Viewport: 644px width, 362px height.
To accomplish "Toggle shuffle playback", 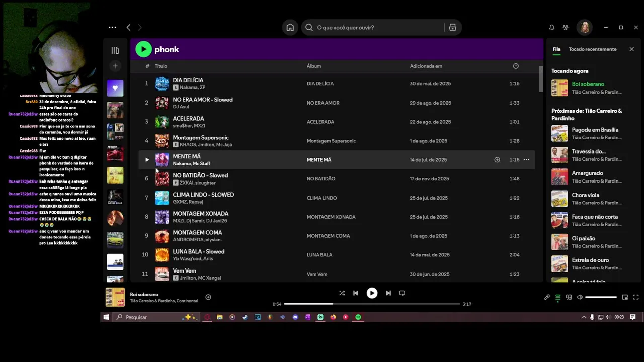I will (x=342, y=293).
